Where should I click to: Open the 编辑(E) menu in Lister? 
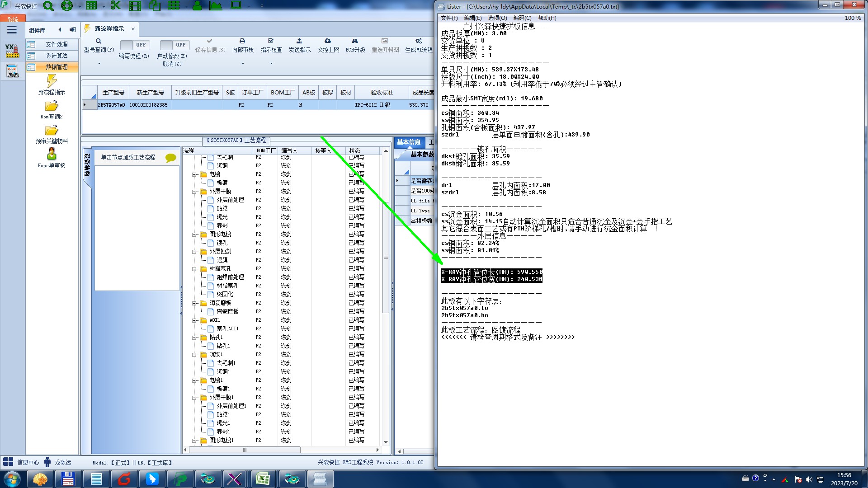(x=472, y=18)
